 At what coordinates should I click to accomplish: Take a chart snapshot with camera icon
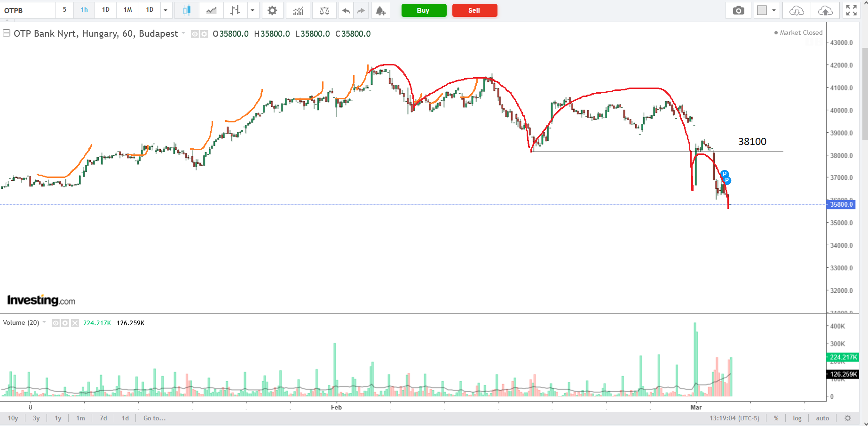[x=738, y=10]
